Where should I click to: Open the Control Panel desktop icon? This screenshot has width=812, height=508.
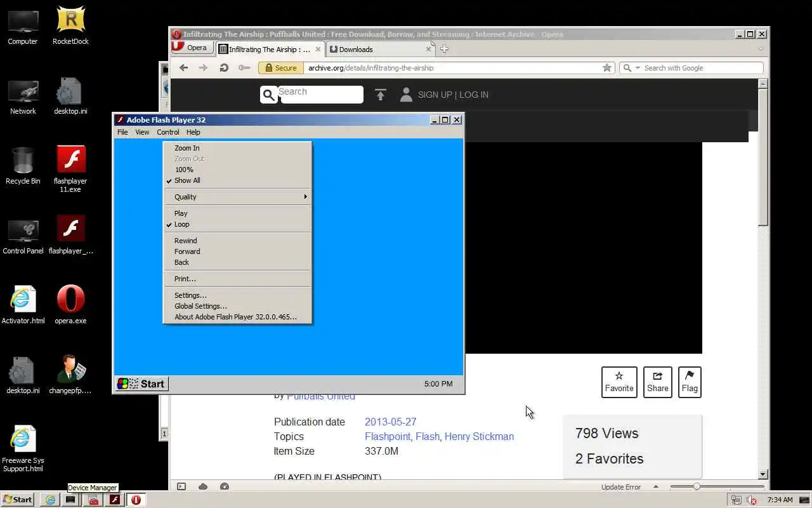coord(23,236)
